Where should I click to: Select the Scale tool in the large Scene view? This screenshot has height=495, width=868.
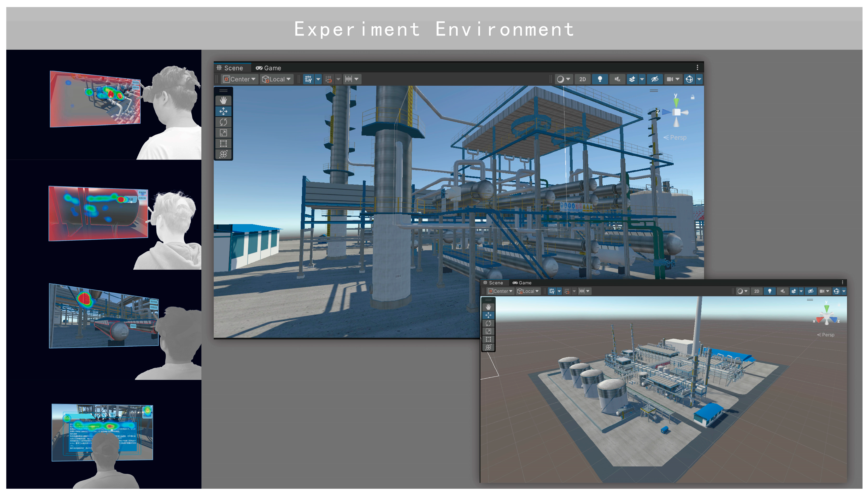pos(223,133)
